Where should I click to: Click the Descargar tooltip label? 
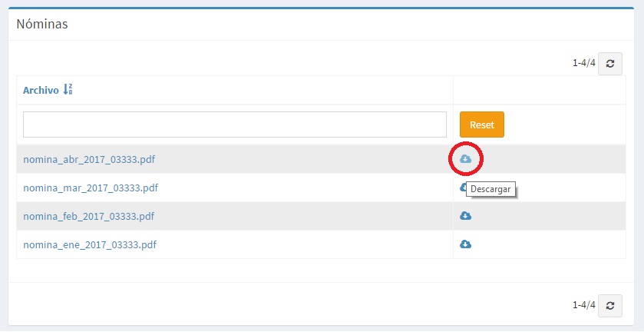pyautogui.click(x=490, y=189)
